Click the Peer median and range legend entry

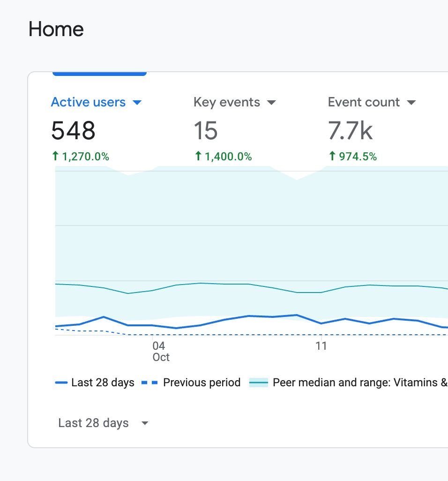click(x=348, y=383)
